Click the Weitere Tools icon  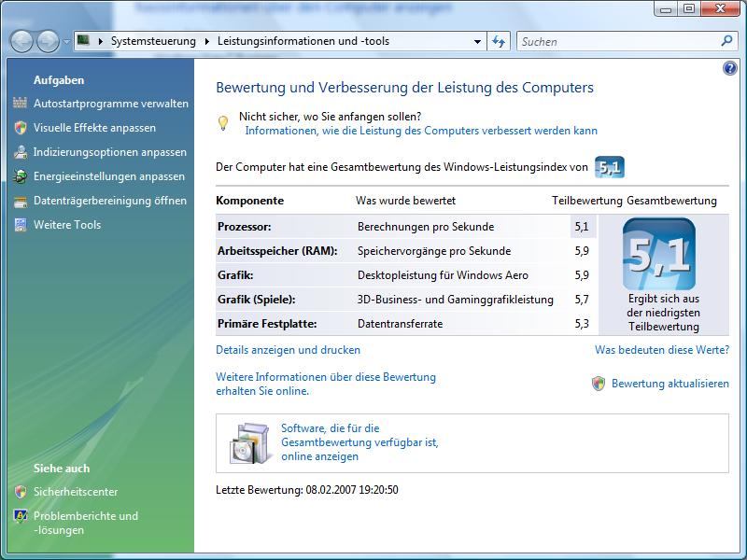(x=20, y=225)
